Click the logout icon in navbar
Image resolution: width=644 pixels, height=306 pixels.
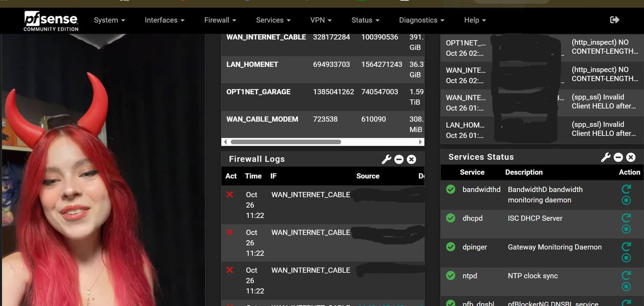click(x=614, y=20)
